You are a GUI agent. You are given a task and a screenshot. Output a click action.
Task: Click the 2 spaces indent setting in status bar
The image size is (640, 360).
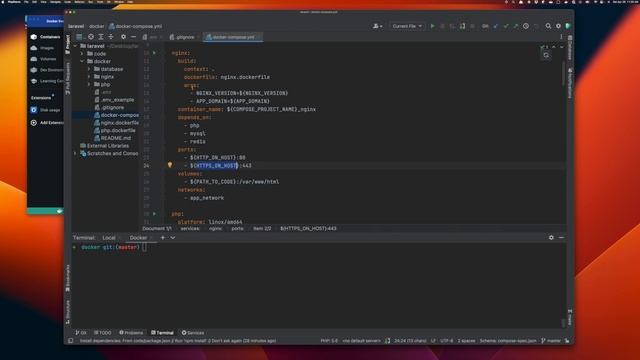pos(466,340)
